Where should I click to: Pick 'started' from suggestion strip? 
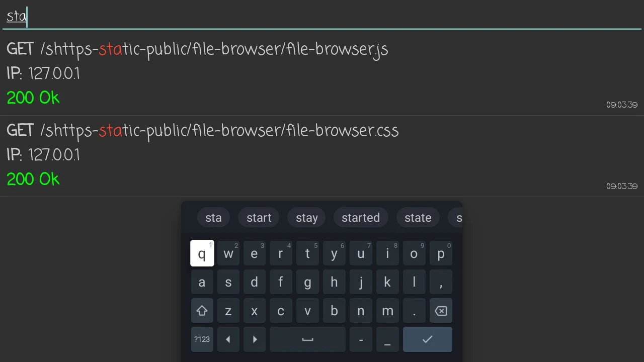(361, 218)
